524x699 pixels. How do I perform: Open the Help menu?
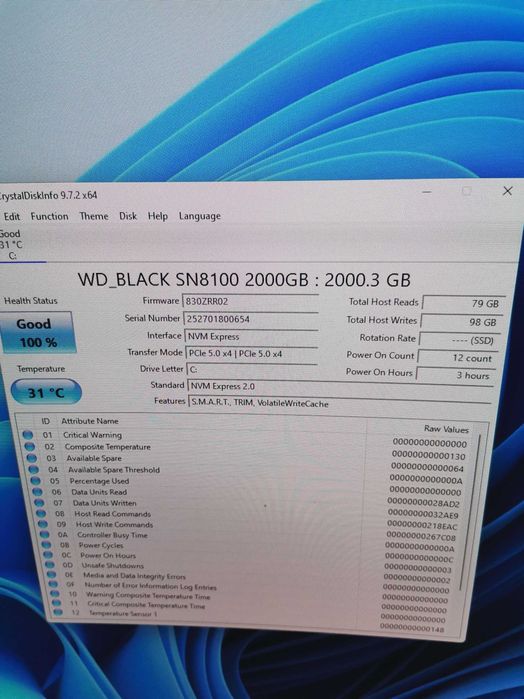tap(157, 216)
